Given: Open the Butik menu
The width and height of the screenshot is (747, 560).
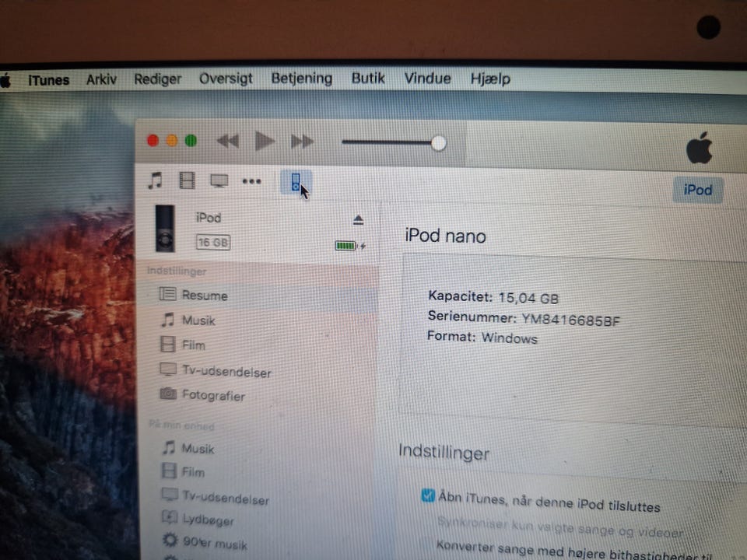Looking at the screenshot, I should pyautogui.click(x=368, y=78).
